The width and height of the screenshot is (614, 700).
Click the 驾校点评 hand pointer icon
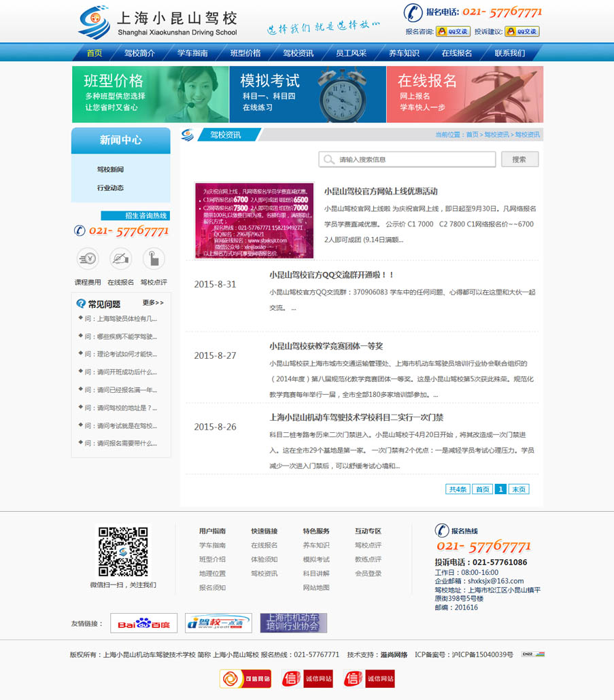[154, 258]
